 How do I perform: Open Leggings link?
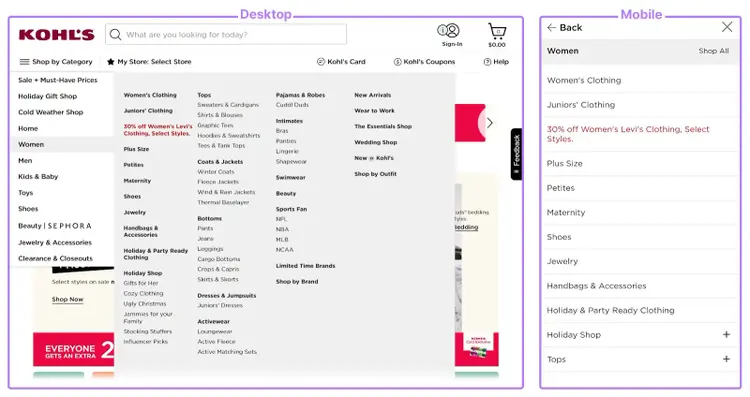coord(210,249)
